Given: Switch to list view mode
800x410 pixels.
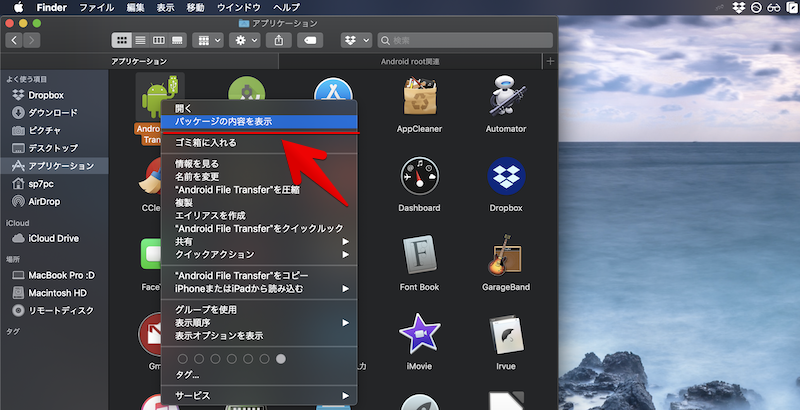Looking at the screenshot, I should pyautogui.click(x=141, y=40).
